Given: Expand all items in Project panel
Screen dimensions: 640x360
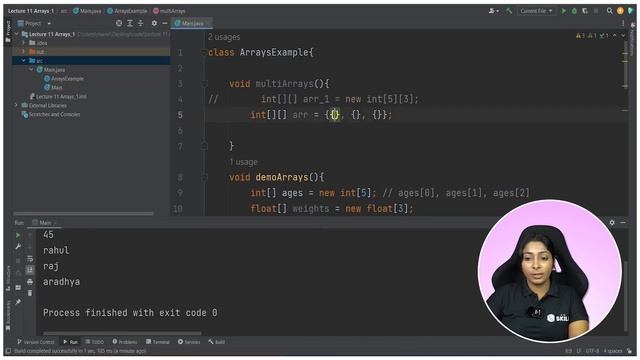Looking at the screenshot, I should click(x=130, y=23).
